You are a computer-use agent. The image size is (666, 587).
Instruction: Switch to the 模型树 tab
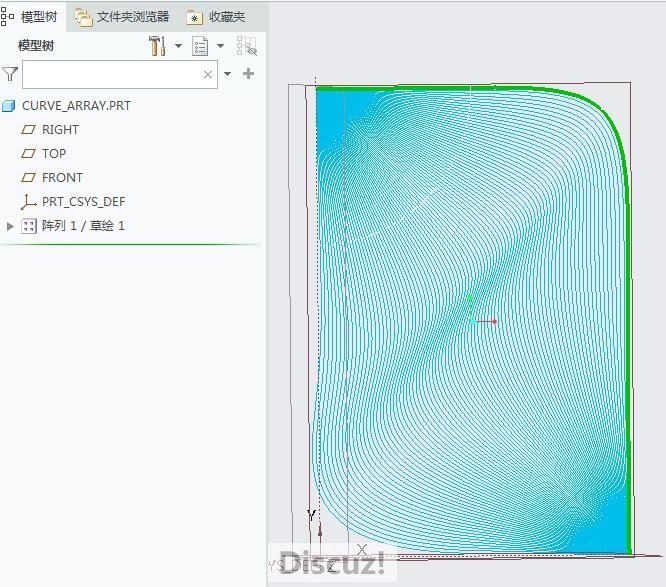coord(33,17)
